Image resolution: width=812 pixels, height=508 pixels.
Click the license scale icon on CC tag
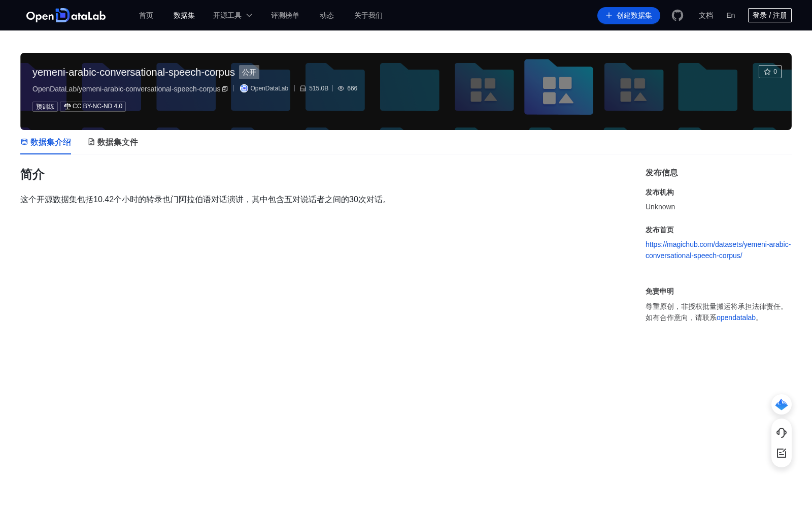(67, 106)
